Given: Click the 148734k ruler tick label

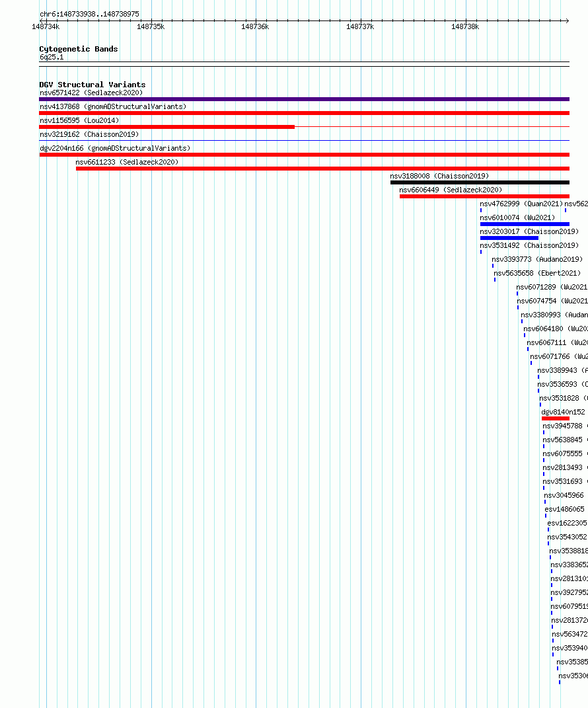Looking at the screenshot, I should point(46,26).
